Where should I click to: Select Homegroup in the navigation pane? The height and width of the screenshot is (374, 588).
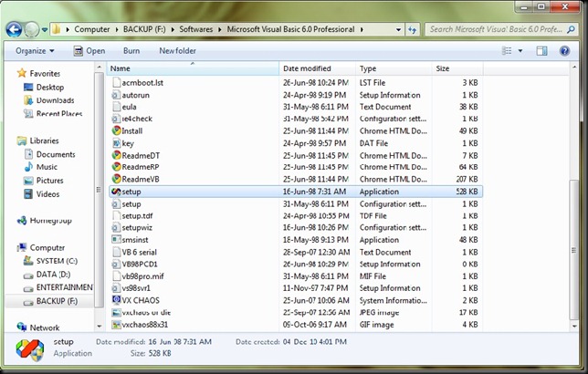tap(44, 221)
